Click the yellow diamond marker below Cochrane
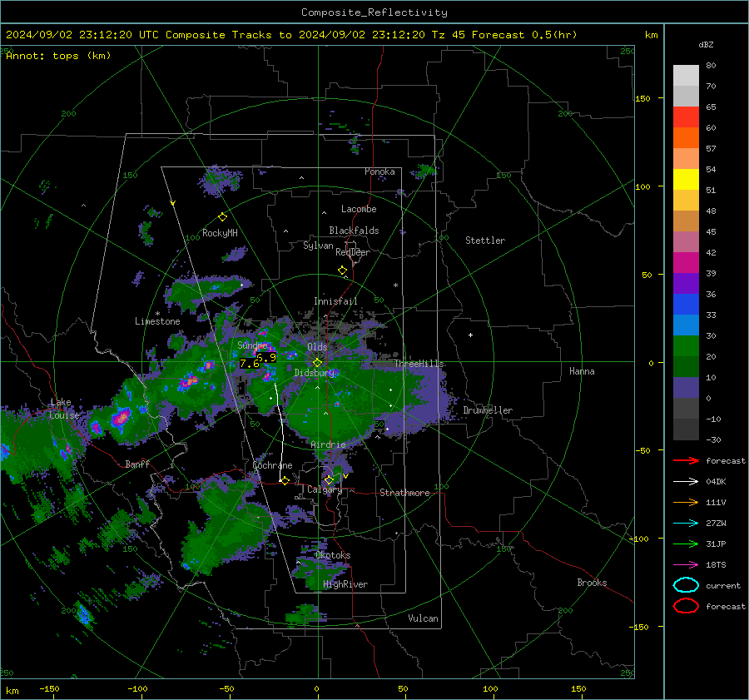The image size is (749, 700). [285, 481]
